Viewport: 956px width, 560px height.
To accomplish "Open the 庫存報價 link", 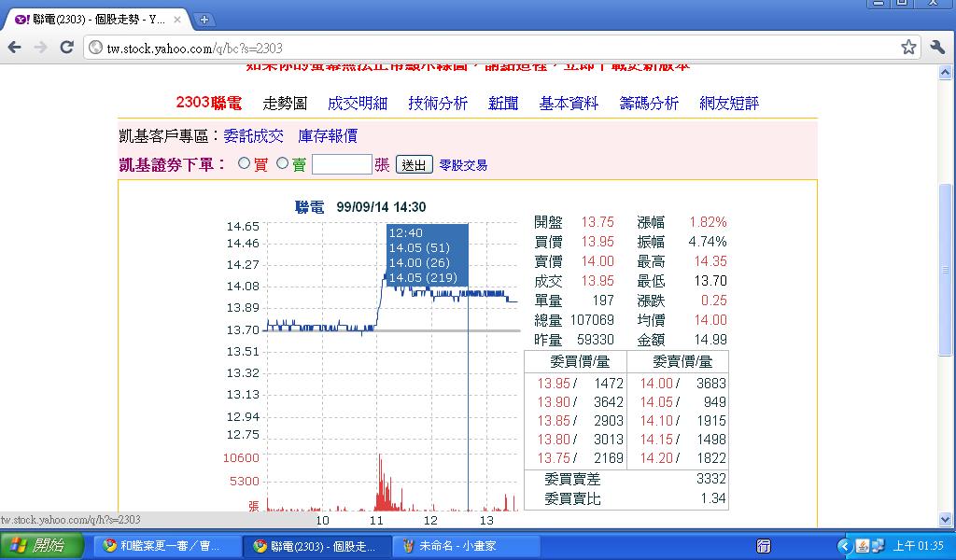I will (x=328, y=136).
